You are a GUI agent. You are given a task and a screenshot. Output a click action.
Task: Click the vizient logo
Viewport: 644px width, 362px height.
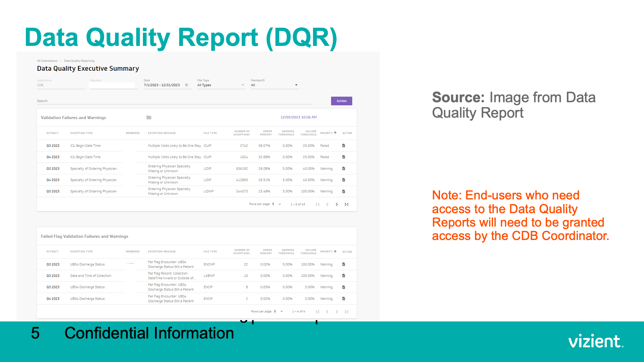pos(596,341)
